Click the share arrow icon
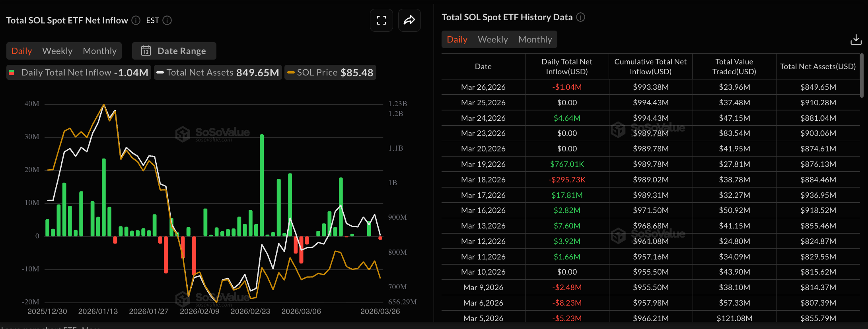Viewport: 868px width, 329px height. 409,20
